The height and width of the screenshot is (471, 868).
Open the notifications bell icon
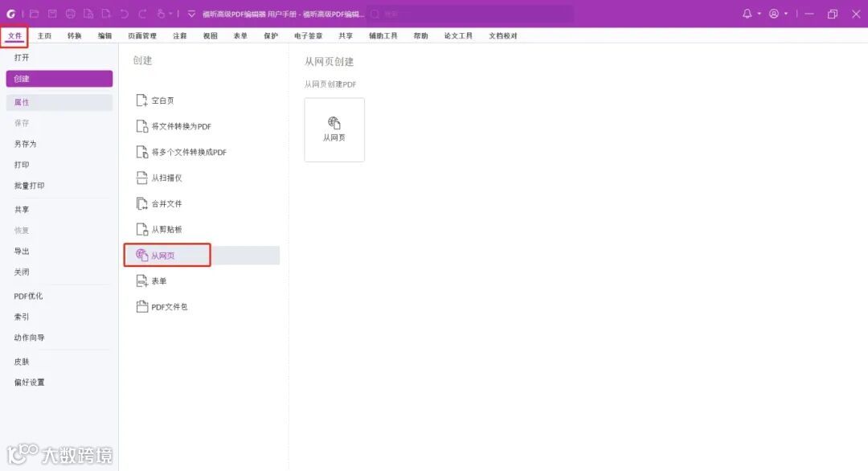(747, 14)
